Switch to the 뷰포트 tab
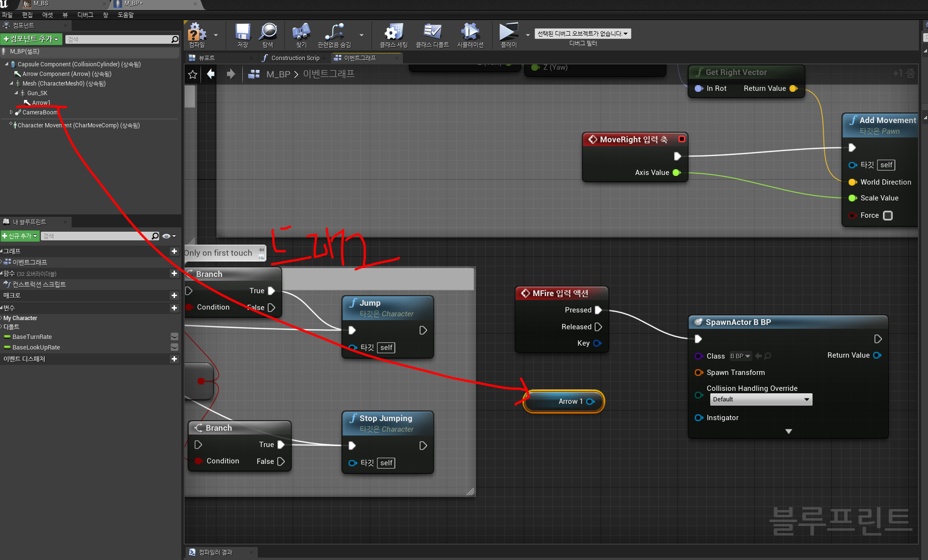Screen dimensions: 928x560 point(207,58)
